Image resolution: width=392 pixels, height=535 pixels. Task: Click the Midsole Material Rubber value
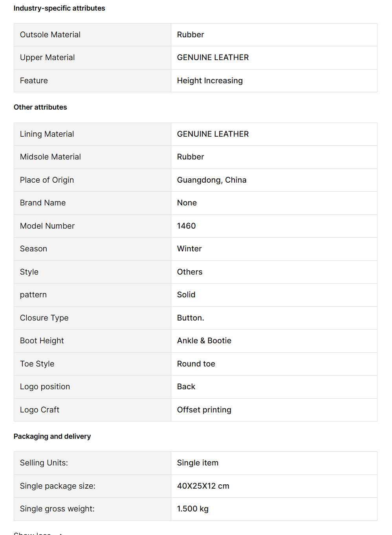click(x=191, y=157)
